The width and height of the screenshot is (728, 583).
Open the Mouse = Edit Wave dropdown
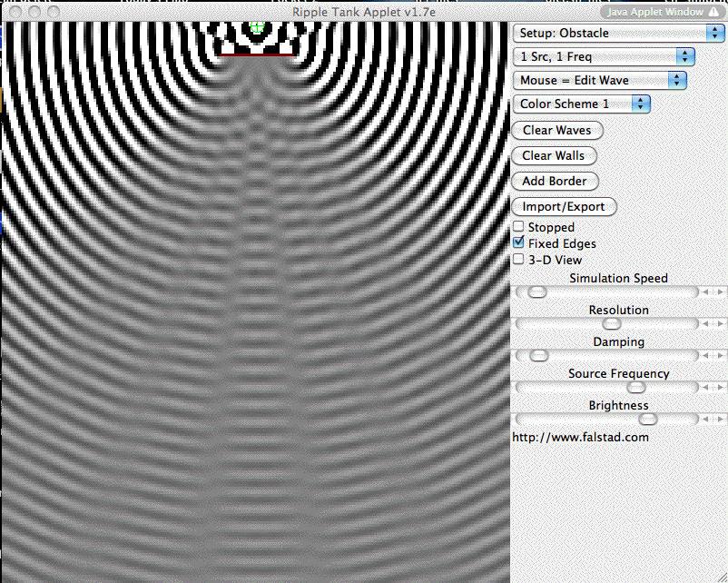(599, 80)
